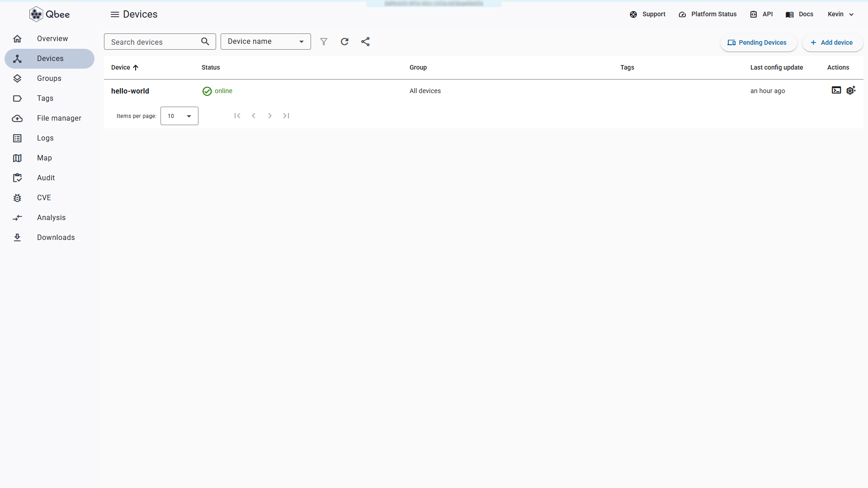Open Overview in sidebar

tap(49, 39)
